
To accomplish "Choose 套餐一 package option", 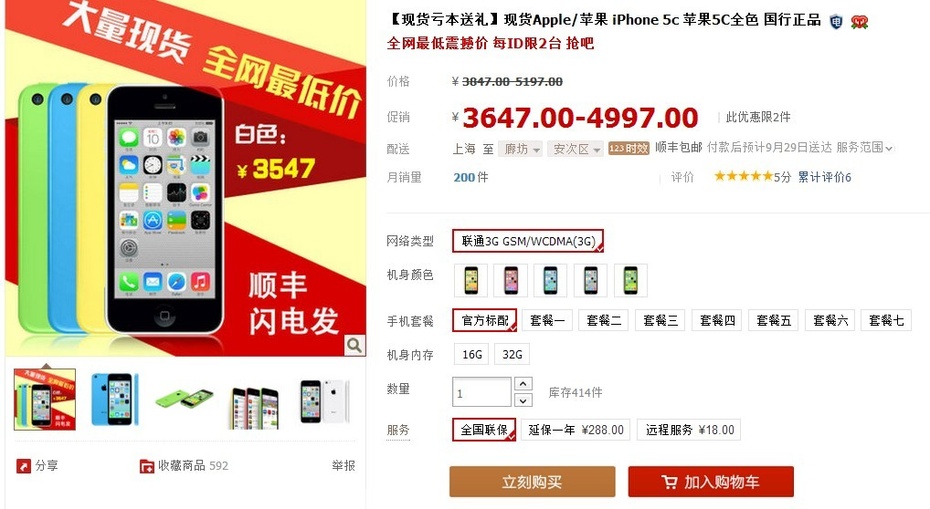I will [547, 320].
